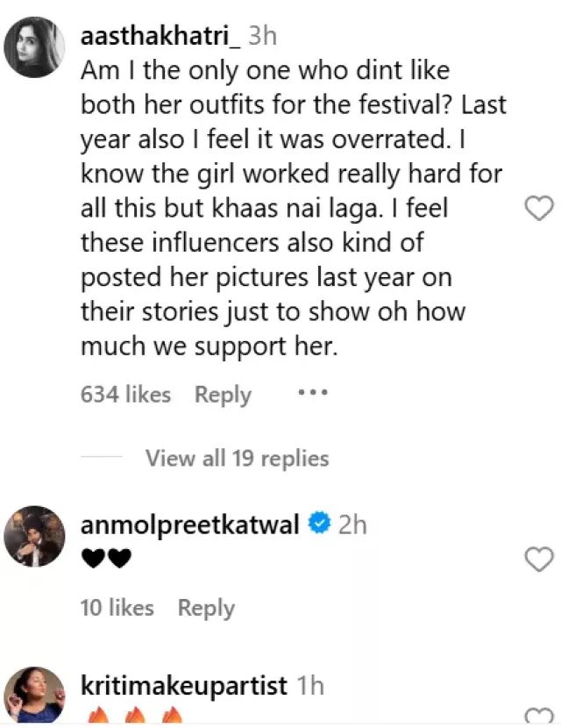View the 10 likes list
This screenshot has width=561, height=728.
pyautogui.click(x=117, y=607)
